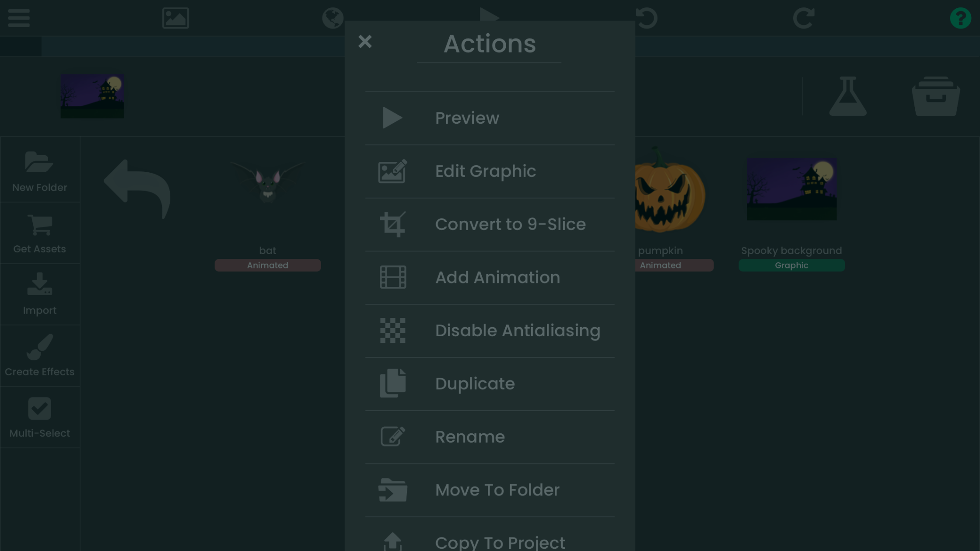Select the Edit Graphic icon

point(392,171)
